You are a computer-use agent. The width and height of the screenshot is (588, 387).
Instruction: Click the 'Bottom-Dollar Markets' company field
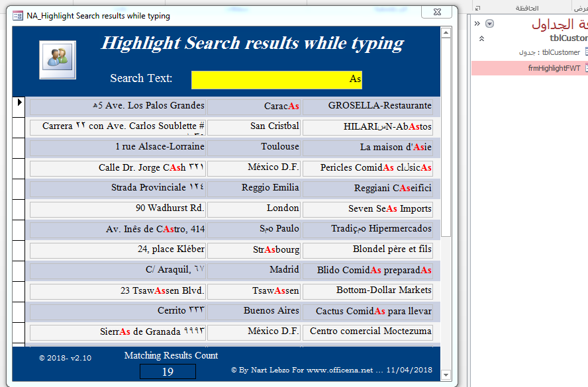[x=367, y=291]
